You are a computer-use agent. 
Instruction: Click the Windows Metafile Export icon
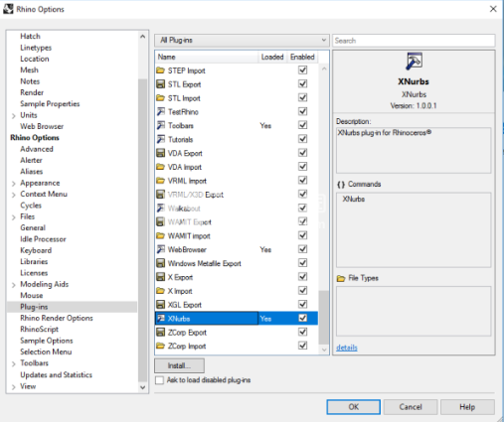click(160, 263)
